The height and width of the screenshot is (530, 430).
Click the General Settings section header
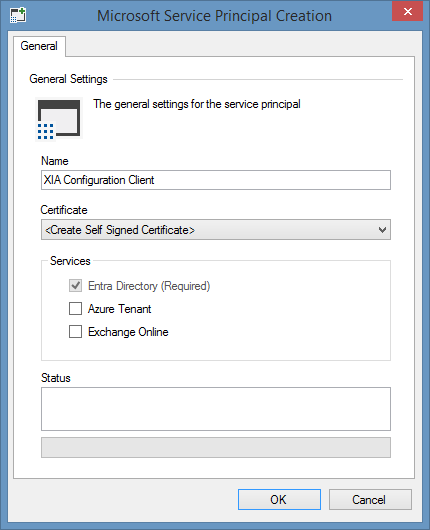(x=68, y=79)
